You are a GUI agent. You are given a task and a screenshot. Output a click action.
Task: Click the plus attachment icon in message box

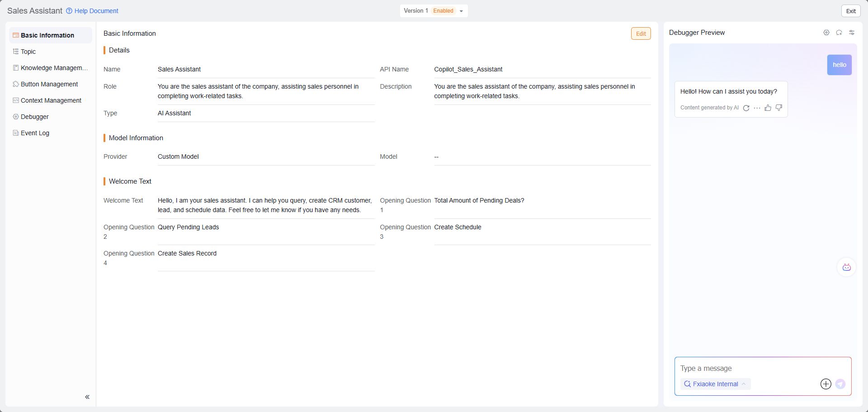(x=826, y=384)
